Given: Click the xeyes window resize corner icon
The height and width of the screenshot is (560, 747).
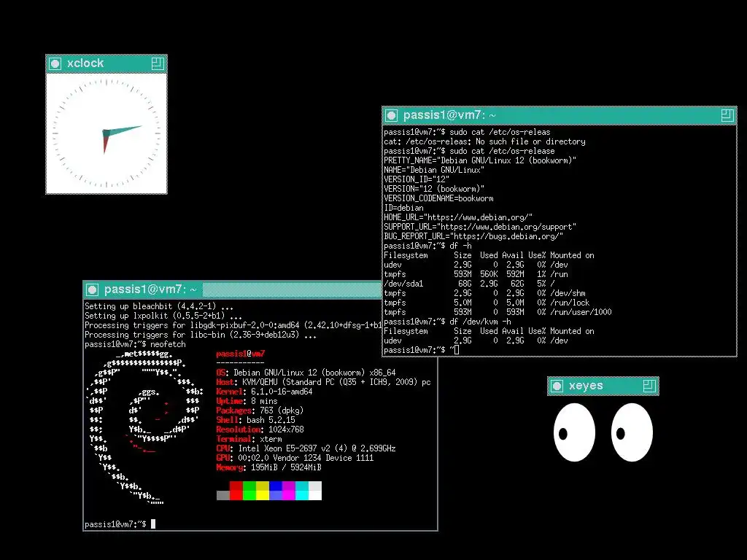Looking at the screenshot, I should (x=649, y=386).
